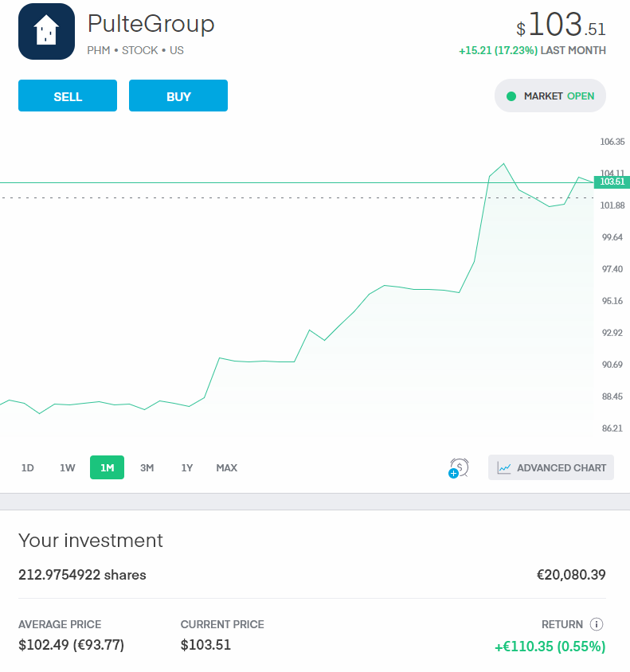Screen dimensions: 630x672
Task: Click the PulteGroup stock title
Action: click(x=151, y=24)
